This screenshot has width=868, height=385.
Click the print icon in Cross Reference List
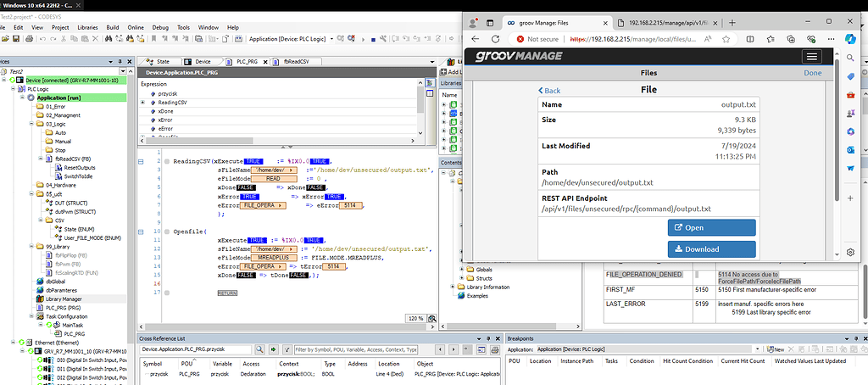495,349
